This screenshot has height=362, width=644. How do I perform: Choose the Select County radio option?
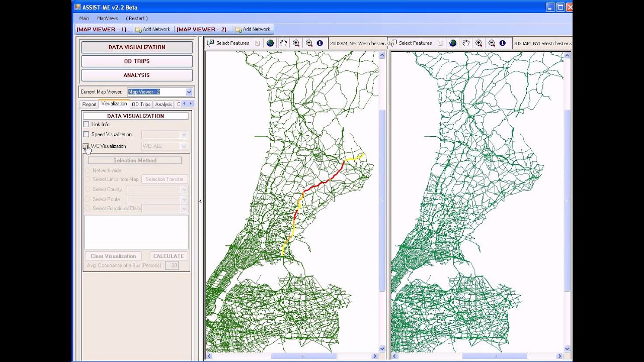tap(88, 189)
